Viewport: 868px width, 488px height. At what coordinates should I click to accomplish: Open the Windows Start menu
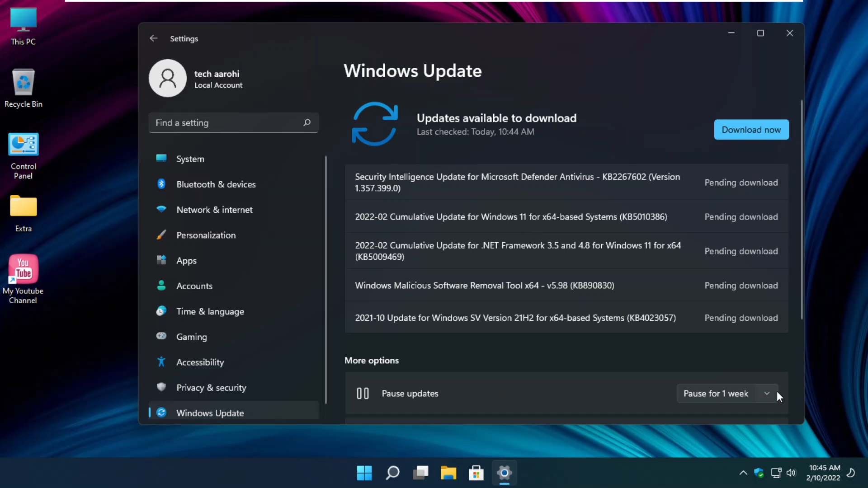(364, 473)
